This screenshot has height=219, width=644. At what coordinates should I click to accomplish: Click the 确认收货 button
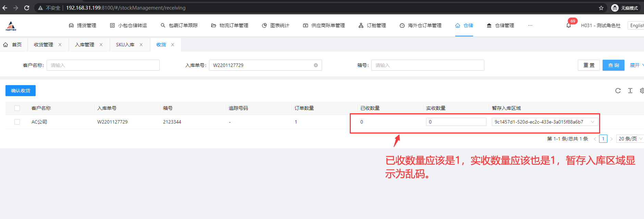click(x=21, y=91)
